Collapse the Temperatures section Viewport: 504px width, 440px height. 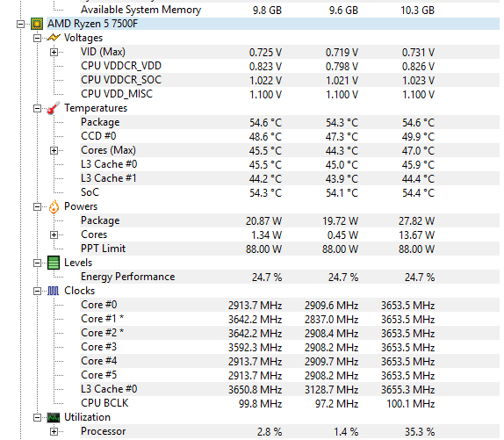pos(37,108)
